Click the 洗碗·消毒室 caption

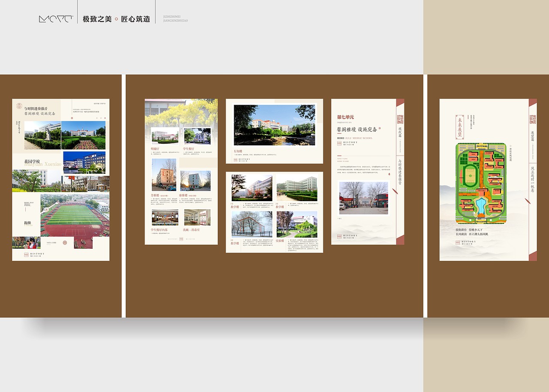pos(191,230)
